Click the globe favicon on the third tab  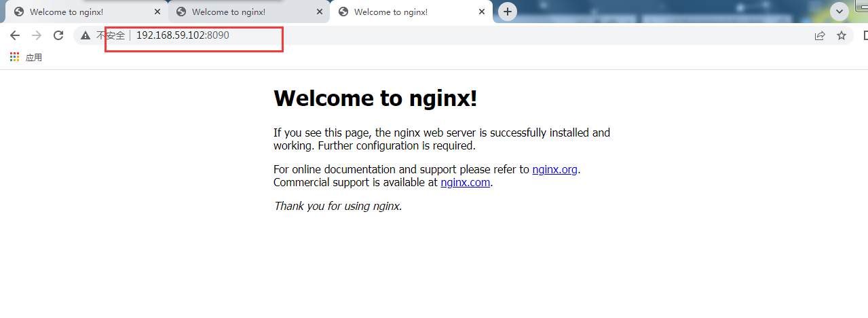(x=343, y=12)
